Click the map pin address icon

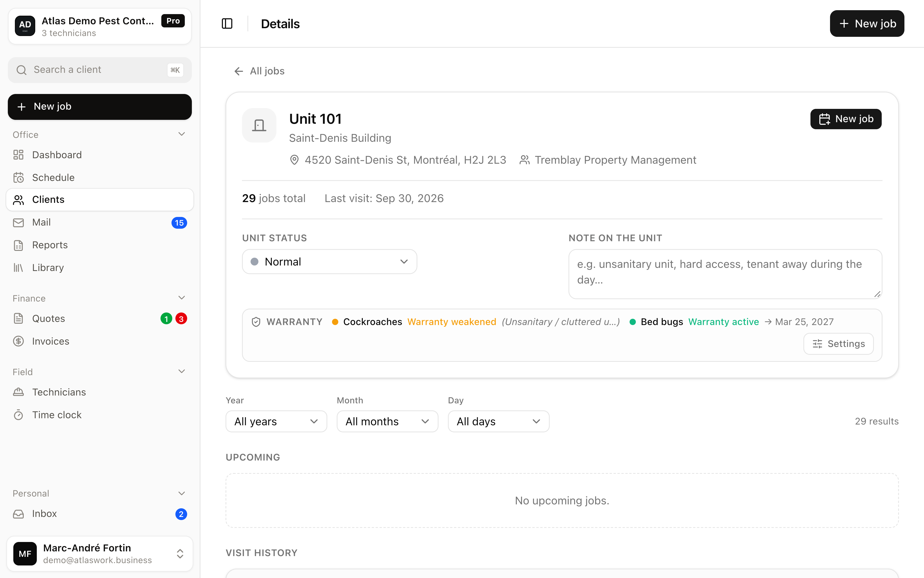[294, 160]
